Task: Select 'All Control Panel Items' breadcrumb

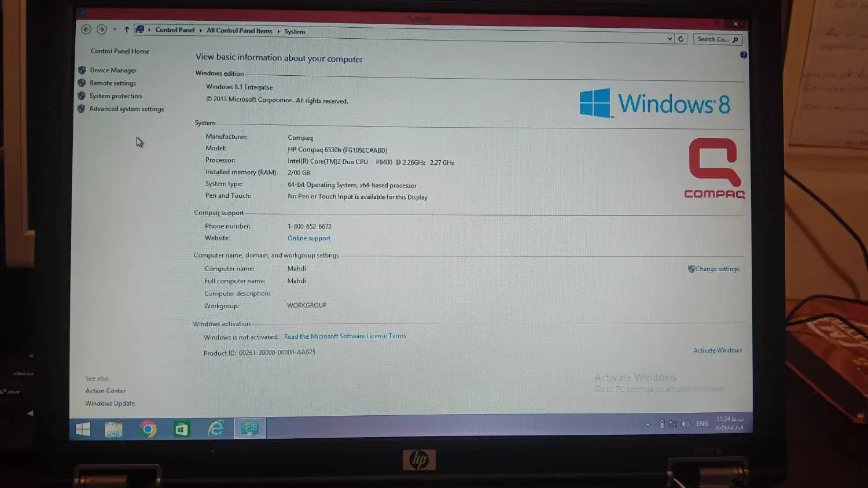Action: tap(240, 31)
